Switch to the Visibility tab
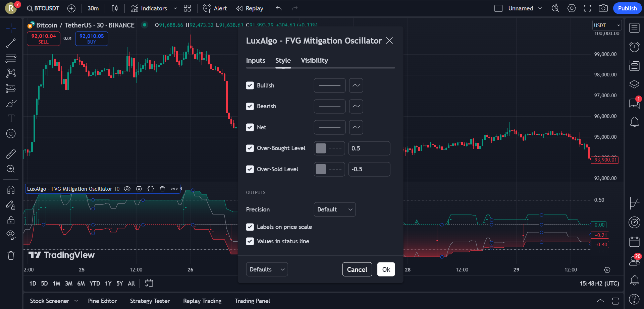 click(314, 61)
